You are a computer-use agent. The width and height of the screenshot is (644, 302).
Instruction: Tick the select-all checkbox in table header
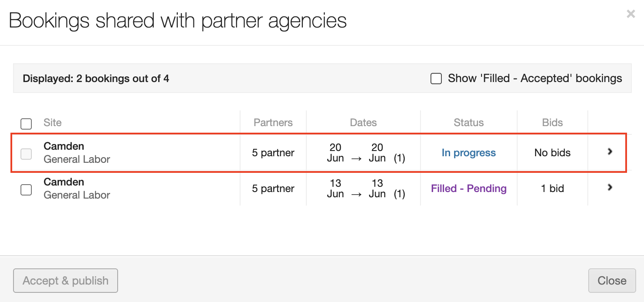point(26,124)
